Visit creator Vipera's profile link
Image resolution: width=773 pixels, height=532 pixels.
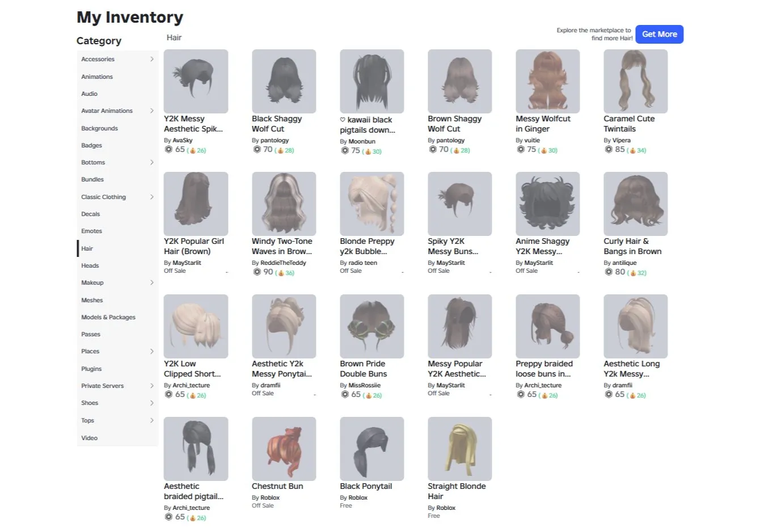point(622,140)
